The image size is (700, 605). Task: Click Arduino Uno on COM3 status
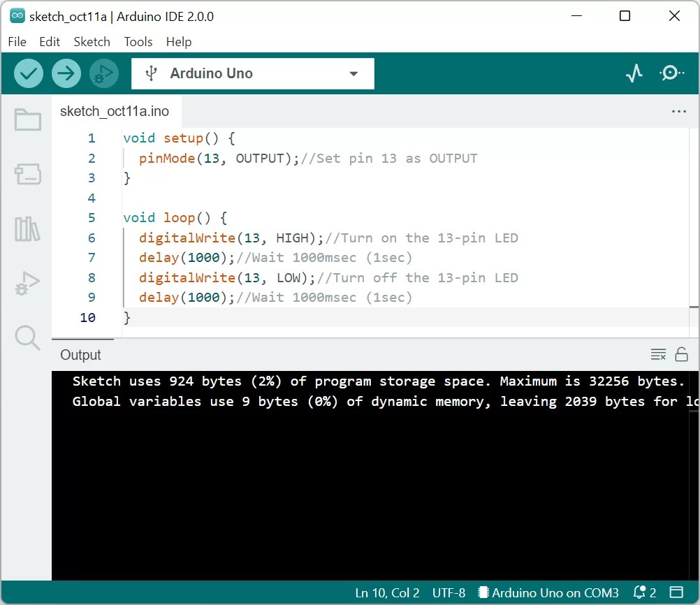548,592
